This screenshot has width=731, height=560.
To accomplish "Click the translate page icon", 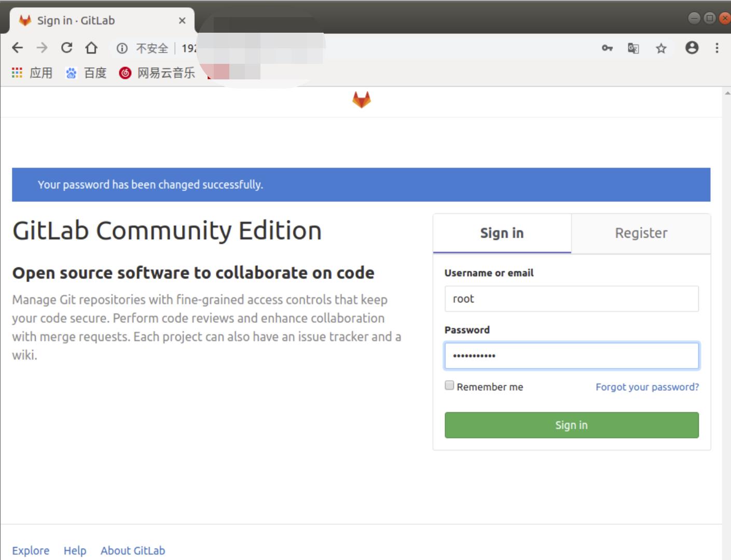I will [x=633, y=48].
